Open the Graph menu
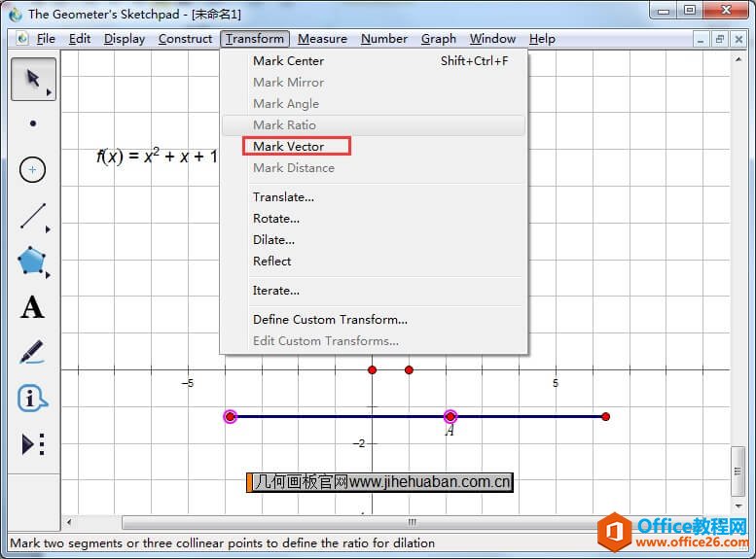 tap(438, 39)
